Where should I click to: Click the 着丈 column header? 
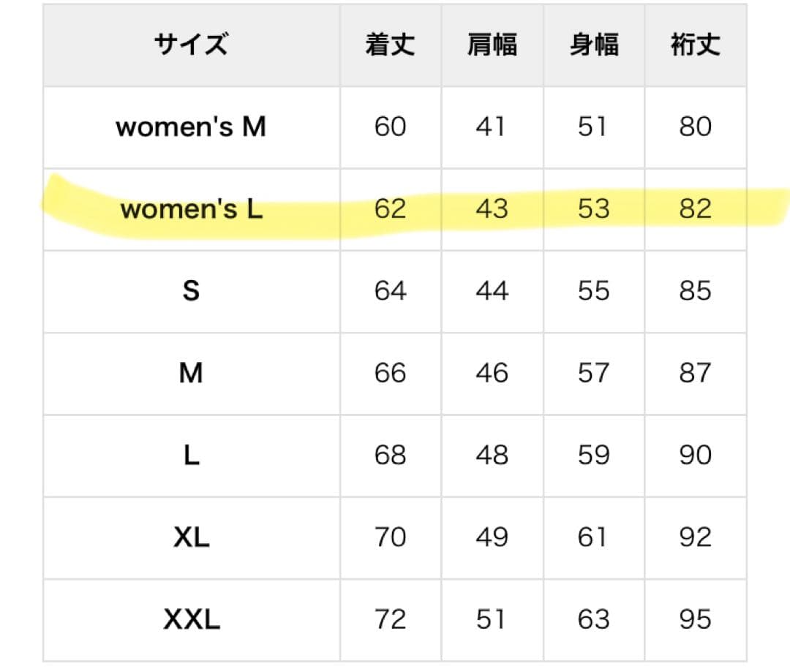(391, 45)
